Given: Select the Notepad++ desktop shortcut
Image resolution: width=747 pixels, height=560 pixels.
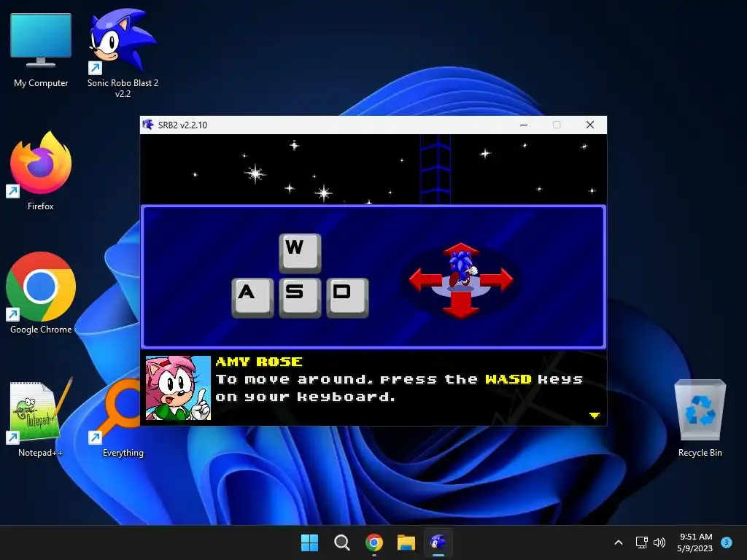Looking at the screenshot, I should pyautogui.click(x=41, y=417).
